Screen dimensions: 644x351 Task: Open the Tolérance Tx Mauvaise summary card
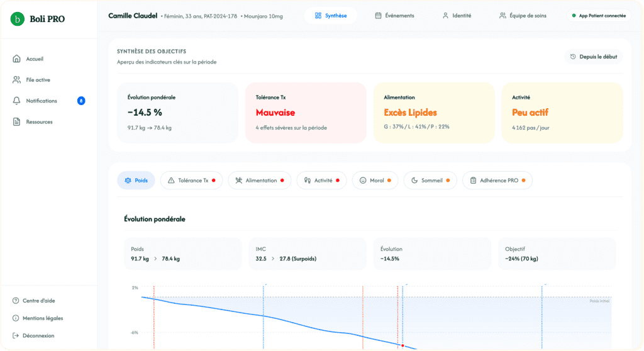pos(306,113)
